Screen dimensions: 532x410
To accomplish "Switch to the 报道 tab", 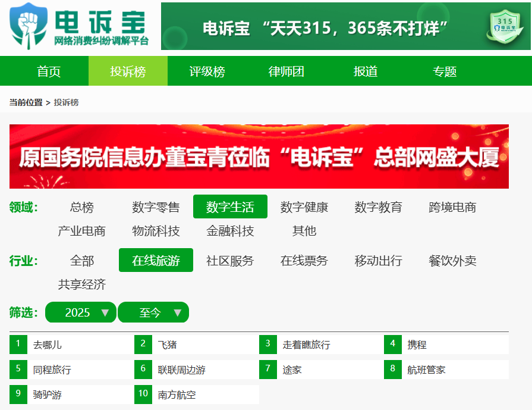I will click(366, 71).
